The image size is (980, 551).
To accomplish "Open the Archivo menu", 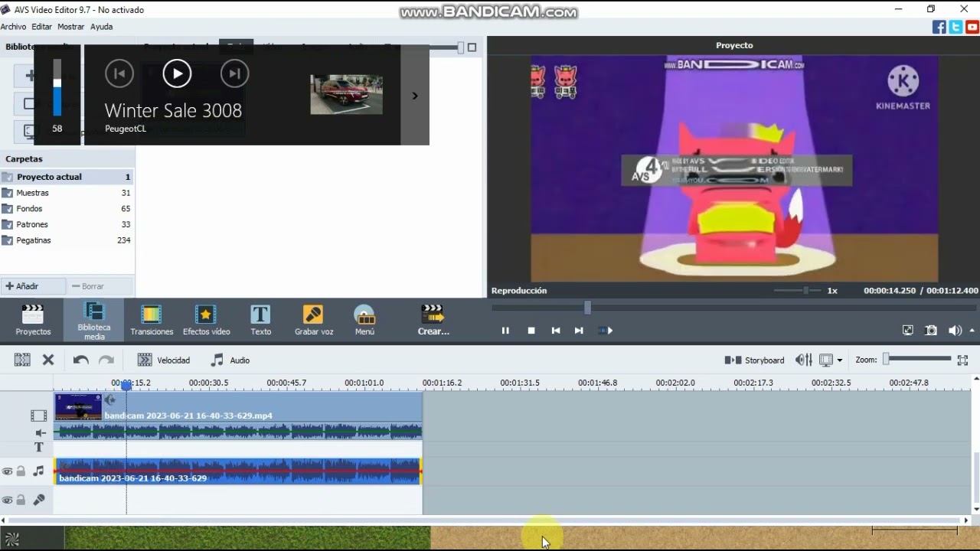I will click(x=13, y=27).
